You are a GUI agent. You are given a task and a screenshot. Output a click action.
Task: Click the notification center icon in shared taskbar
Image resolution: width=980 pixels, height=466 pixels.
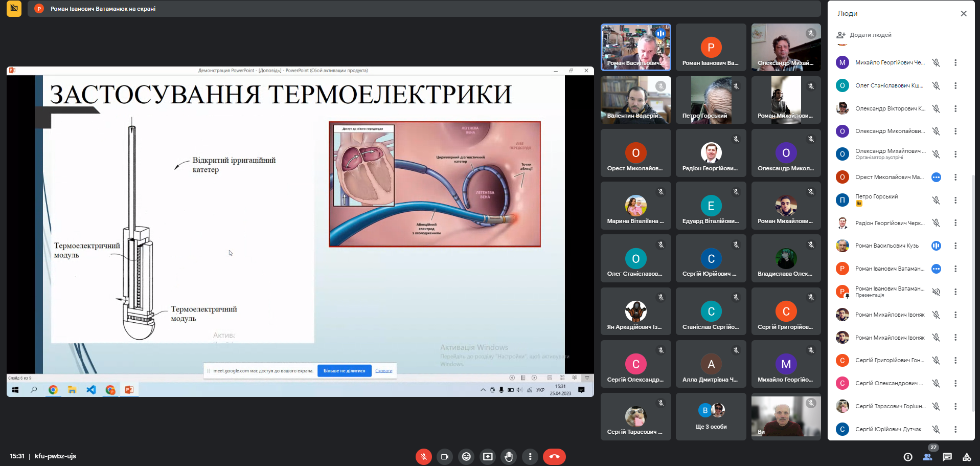click(581, 390)
